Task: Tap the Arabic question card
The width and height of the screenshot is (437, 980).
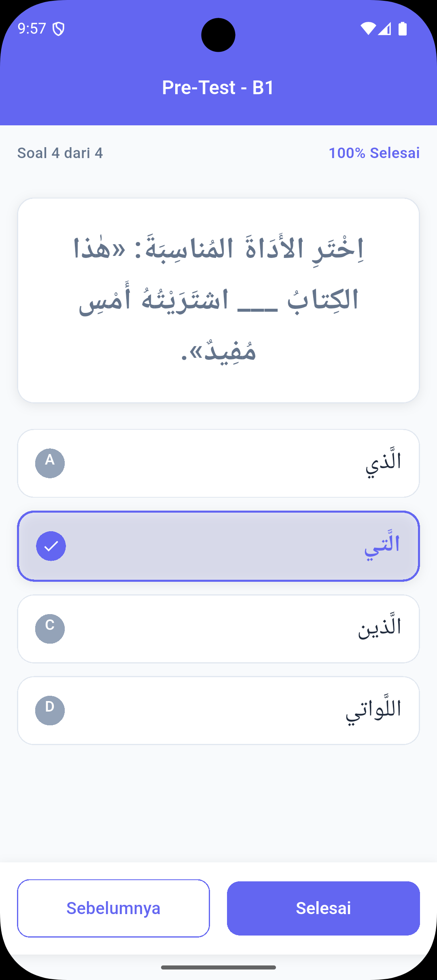Action: coord(218,300)
